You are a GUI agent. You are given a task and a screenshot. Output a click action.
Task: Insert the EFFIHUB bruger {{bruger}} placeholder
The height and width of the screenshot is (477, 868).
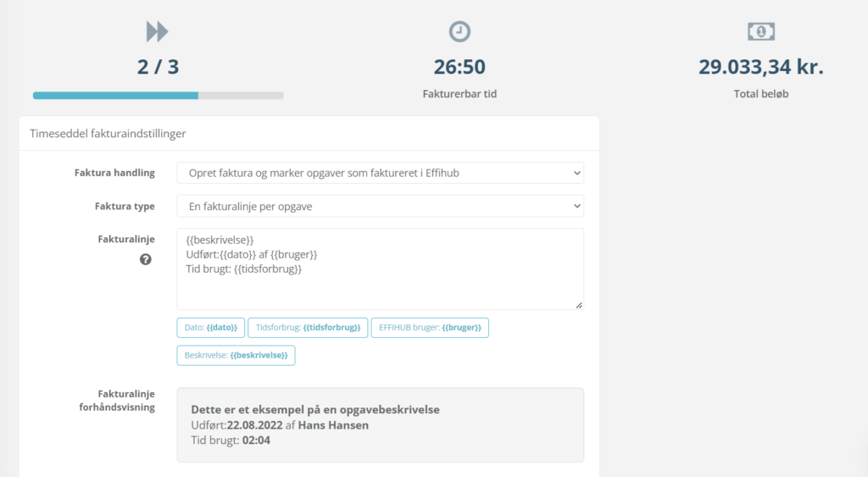tap(430, 328)
